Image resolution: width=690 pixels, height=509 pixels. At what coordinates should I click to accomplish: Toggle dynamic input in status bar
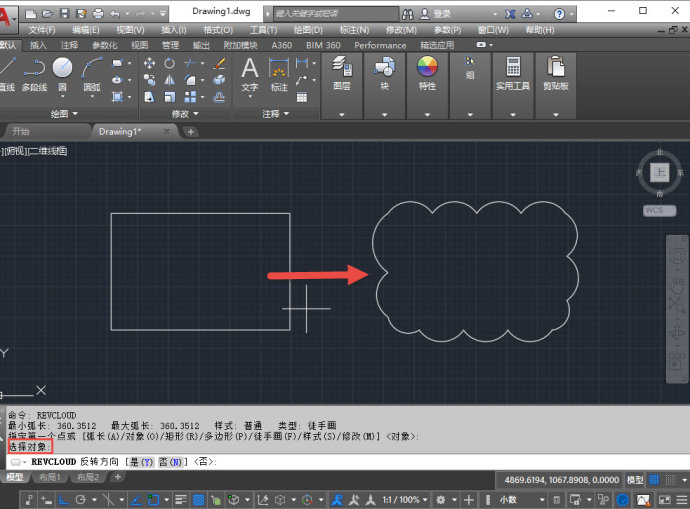tap(46, 500)
